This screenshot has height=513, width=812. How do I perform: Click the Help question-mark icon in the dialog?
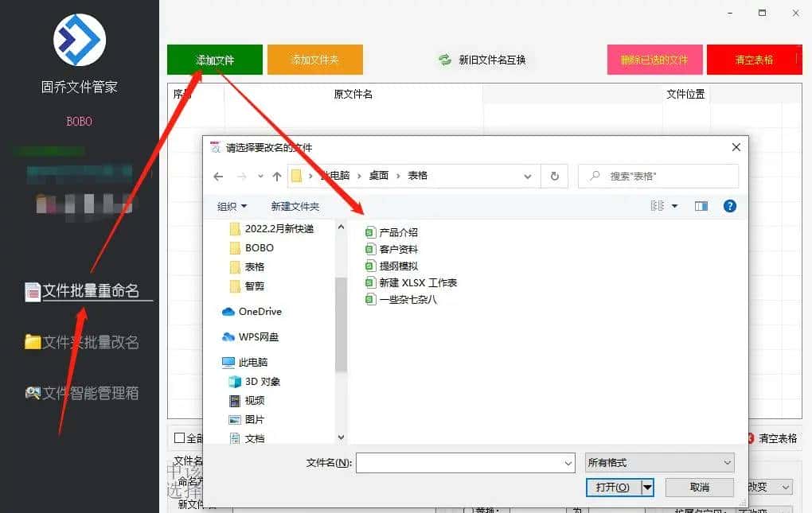729,206
